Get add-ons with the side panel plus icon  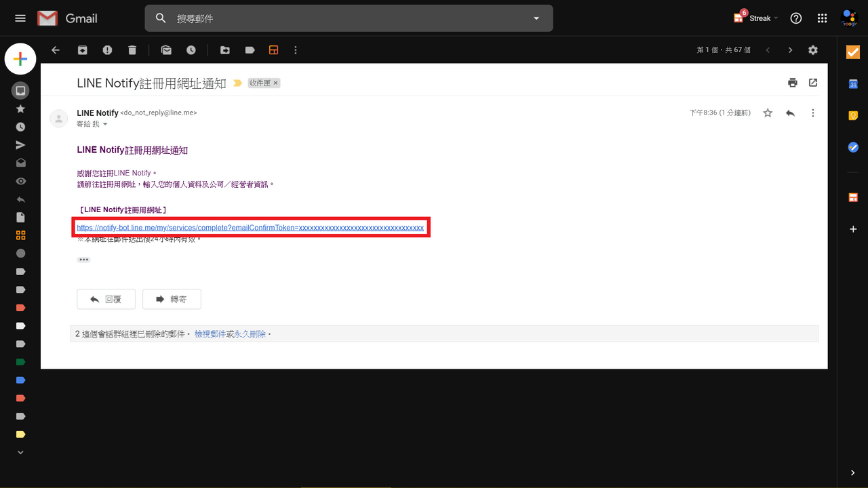[x=853, y=229]
